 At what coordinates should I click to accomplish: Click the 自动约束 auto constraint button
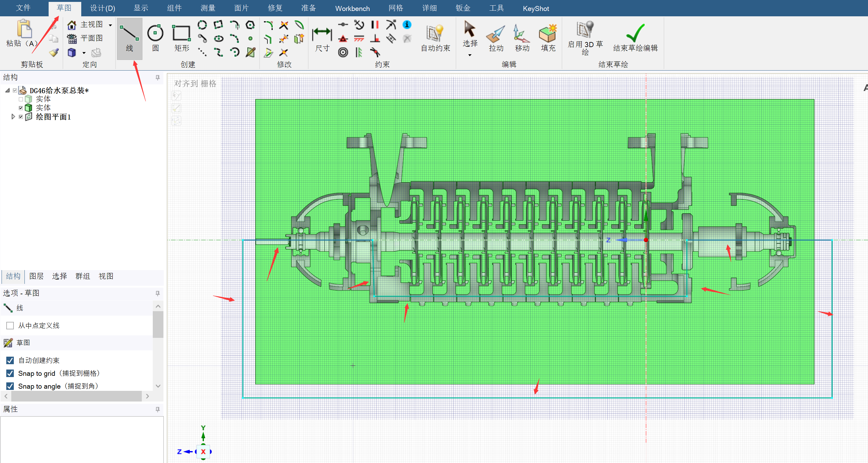click(435, 38)
